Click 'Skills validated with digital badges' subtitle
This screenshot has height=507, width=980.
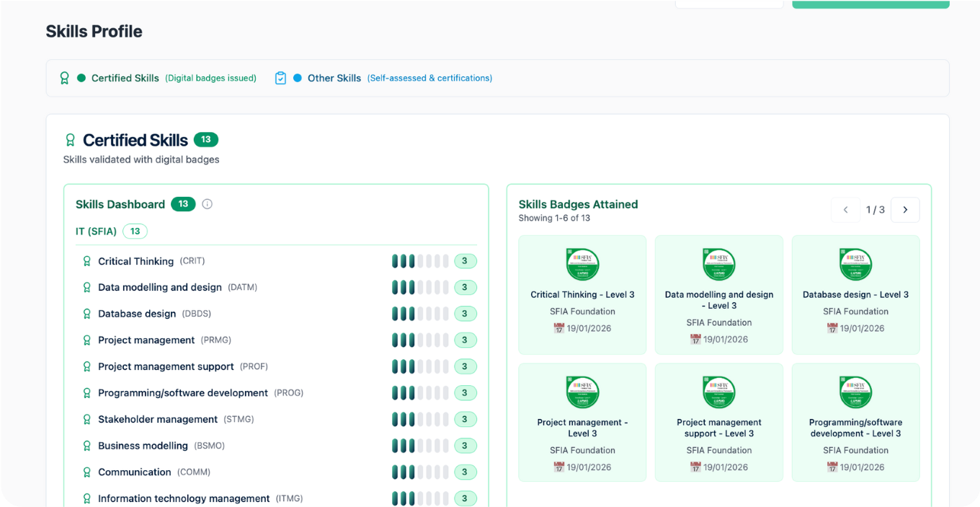click(141, 159)
